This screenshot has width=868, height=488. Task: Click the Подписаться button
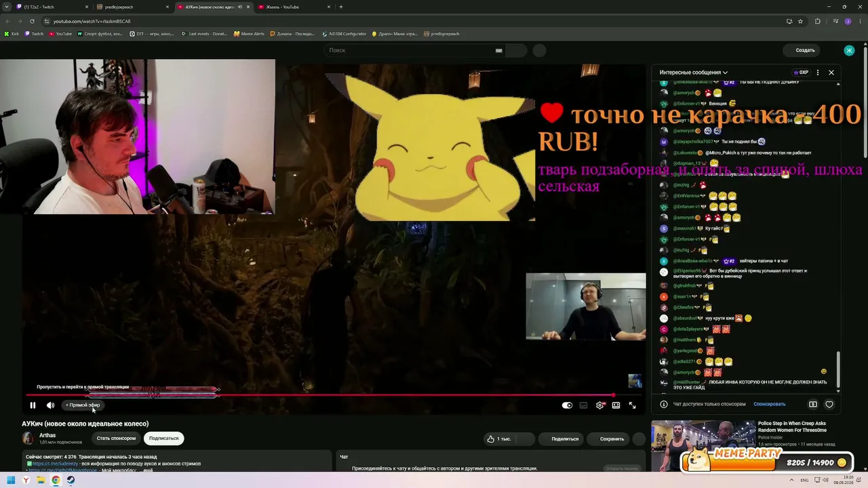point(164,439)
